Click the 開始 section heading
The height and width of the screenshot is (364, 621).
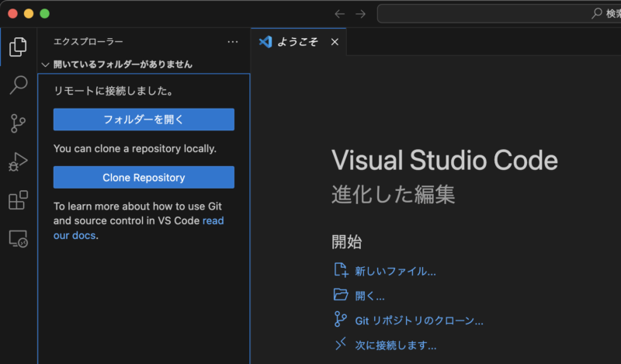[x=346, y=241]
